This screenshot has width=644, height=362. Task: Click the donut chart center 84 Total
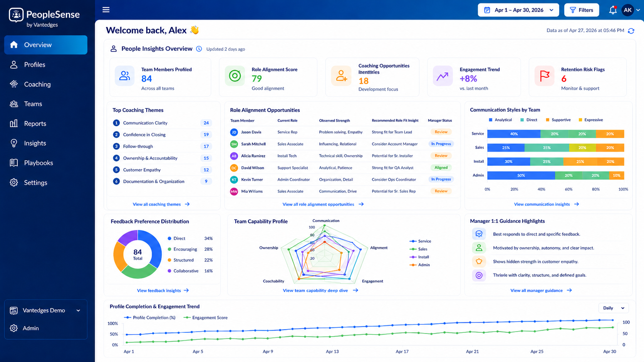[x=138, y=254]
